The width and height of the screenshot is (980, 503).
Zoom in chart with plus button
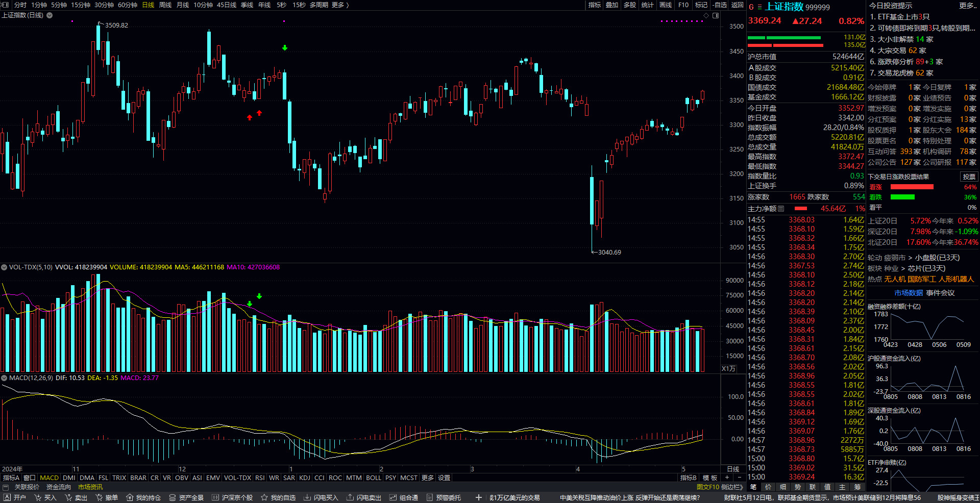[727, 478]
